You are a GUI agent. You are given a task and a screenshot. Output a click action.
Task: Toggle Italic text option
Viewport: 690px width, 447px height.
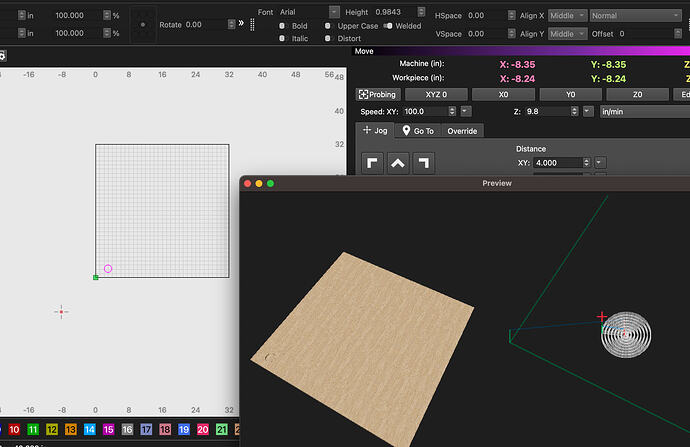(282, 38)
